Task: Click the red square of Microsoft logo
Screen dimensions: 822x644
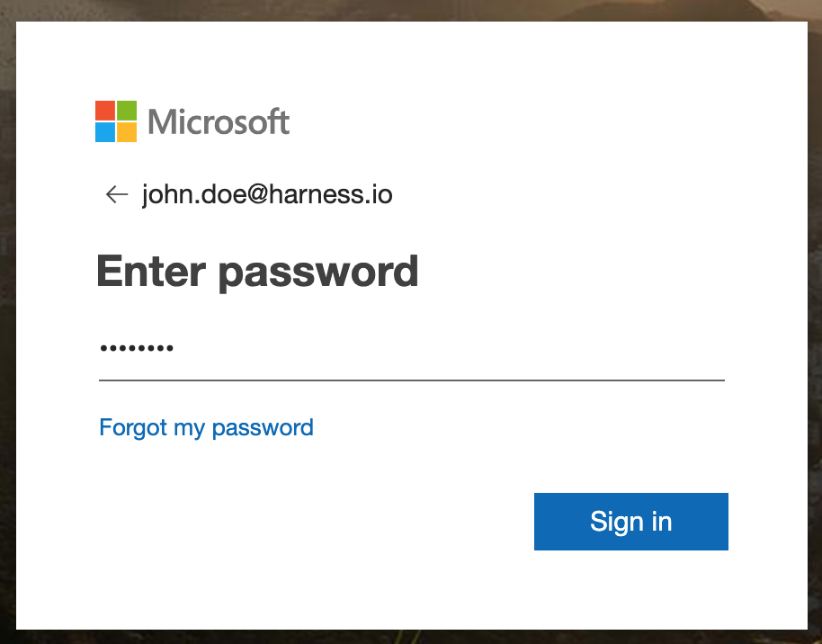Action: pos(105,111)
